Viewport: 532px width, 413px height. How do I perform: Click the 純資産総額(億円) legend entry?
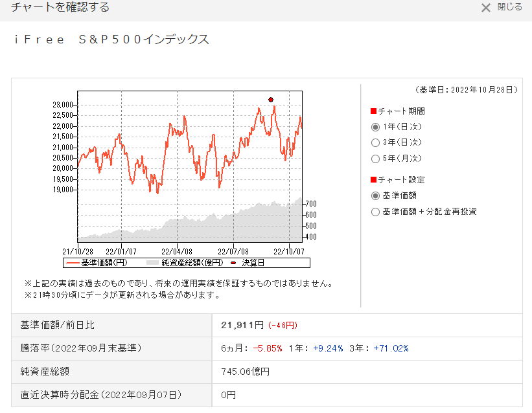pyautogui.click(x=185, y=263)
